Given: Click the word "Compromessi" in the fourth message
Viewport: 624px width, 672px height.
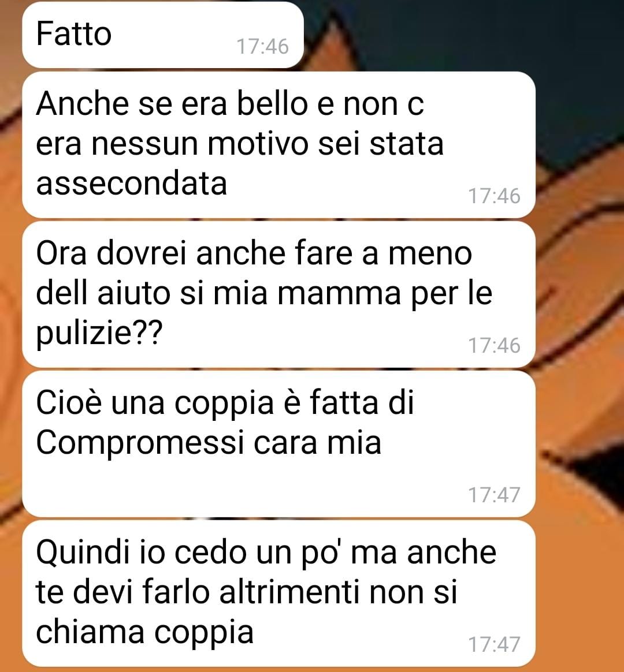Looking at the screenshot, I should click(140, 443).
